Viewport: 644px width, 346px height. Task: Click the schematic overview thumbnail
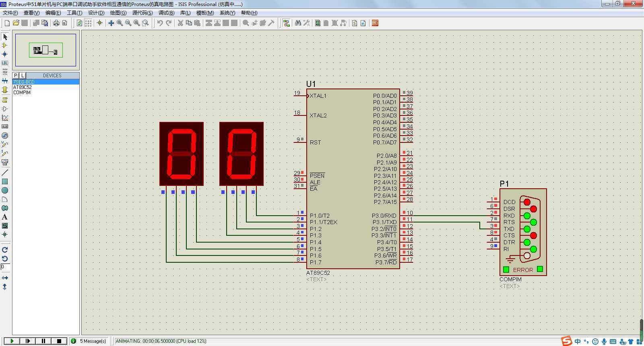45,50
